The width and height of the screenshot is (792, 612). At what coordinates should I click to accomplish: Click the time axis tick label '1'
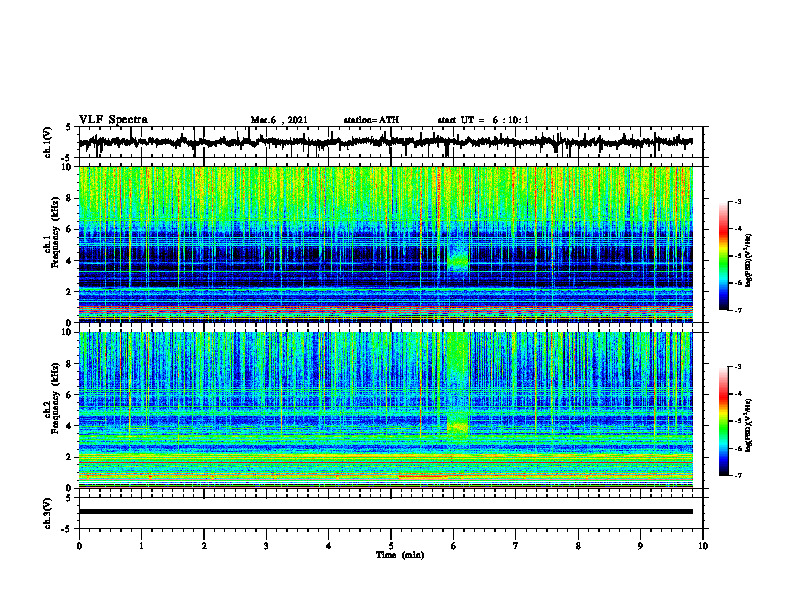point(141,546)
